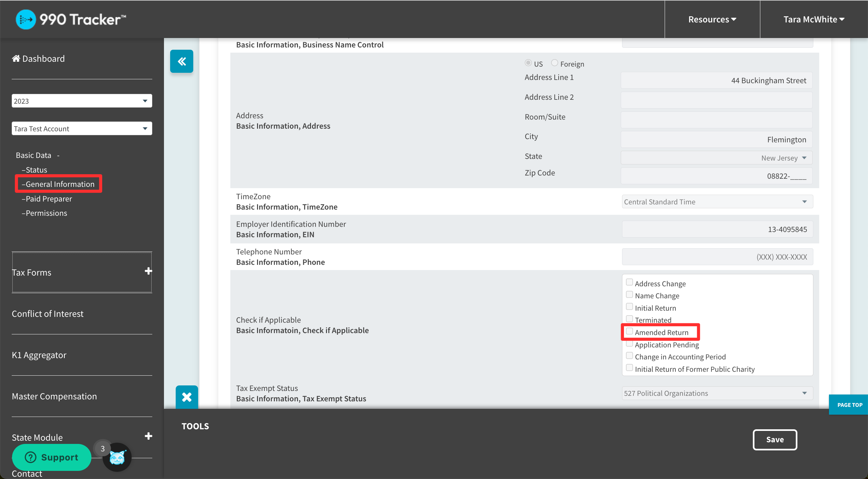Expand State Module plus icon
The width and height of the screenshot is (868, 479).
pos(148,436)
